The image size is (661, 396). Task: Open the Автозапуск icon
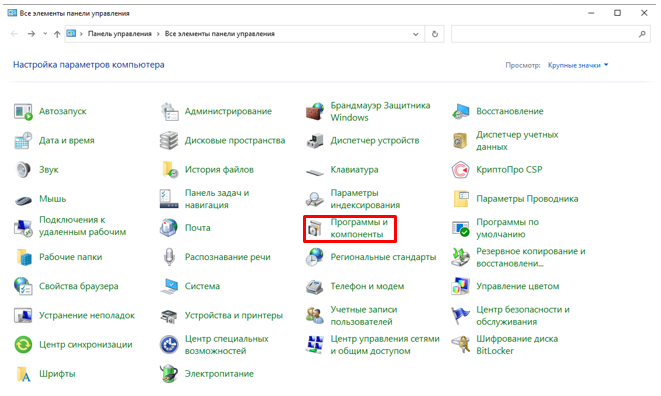[x=23, y=112]
